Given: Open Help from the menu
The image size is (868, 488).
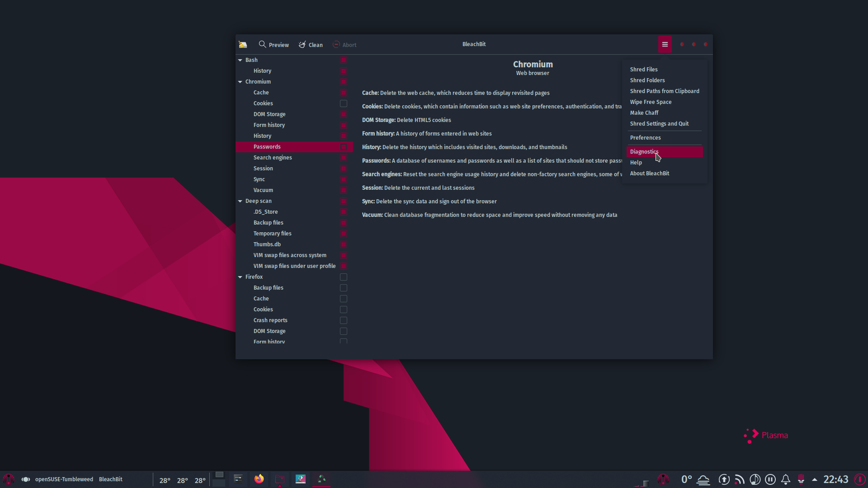Looking at the screenshot, I should (665, 162).
